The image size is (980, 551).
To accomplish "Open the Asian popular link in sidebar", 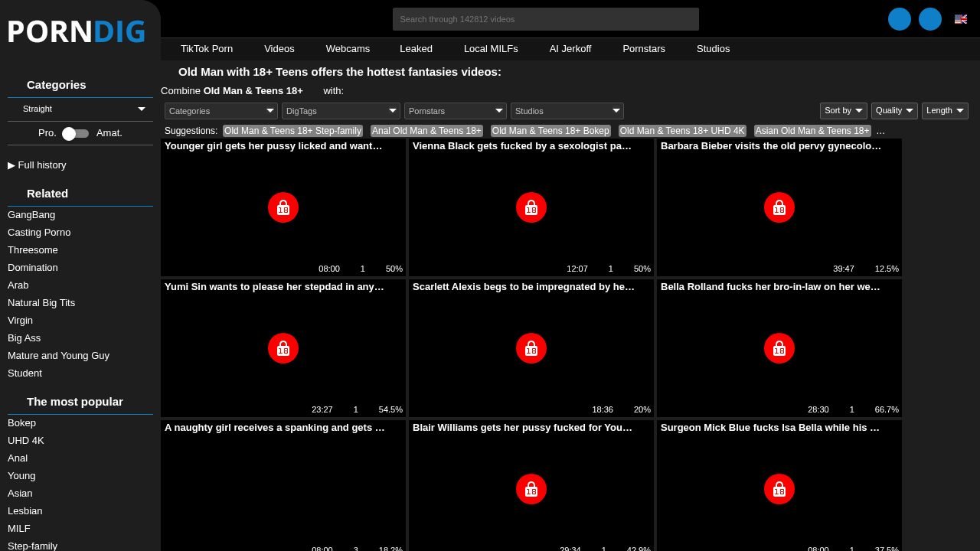I will coord(20,494).
